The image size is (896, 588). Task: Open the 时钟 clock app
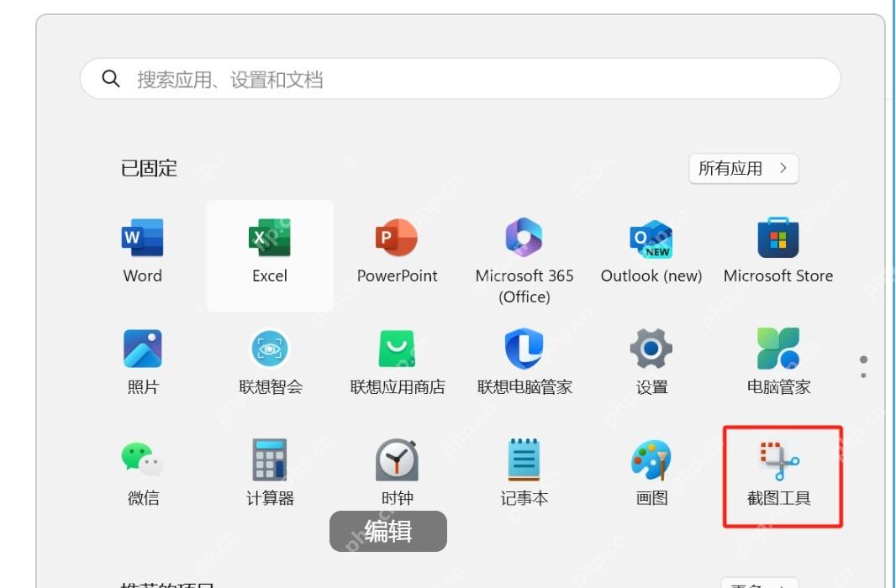[x=397, y=459]
